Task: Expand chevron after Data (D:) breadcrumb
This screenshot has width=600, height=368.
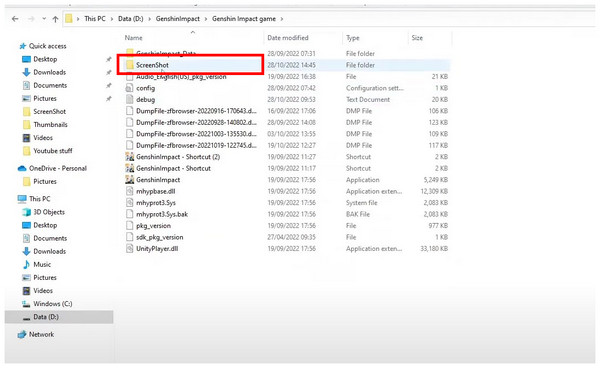Action: (149, 19)
